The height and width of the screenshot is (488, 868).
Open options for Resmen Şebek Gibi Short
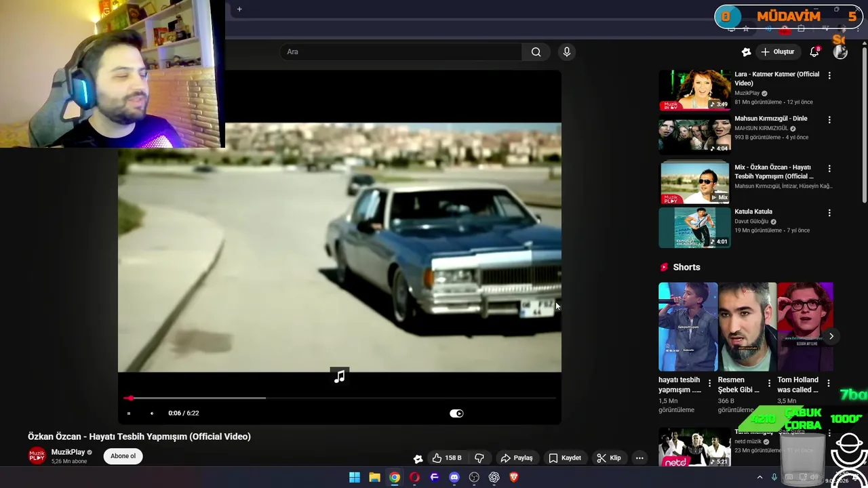coord(769,384)
